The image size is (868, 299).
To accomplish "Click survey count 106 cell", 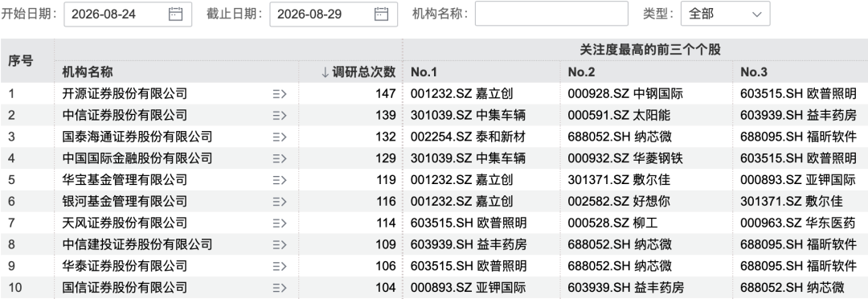I will (x=386, y=266).
